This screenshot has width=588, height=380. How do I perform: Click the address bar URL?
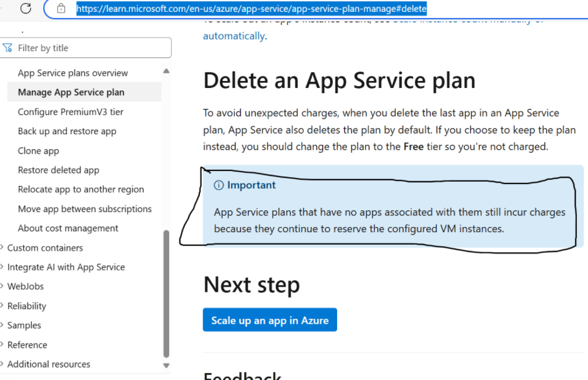(x=252, y=9)
